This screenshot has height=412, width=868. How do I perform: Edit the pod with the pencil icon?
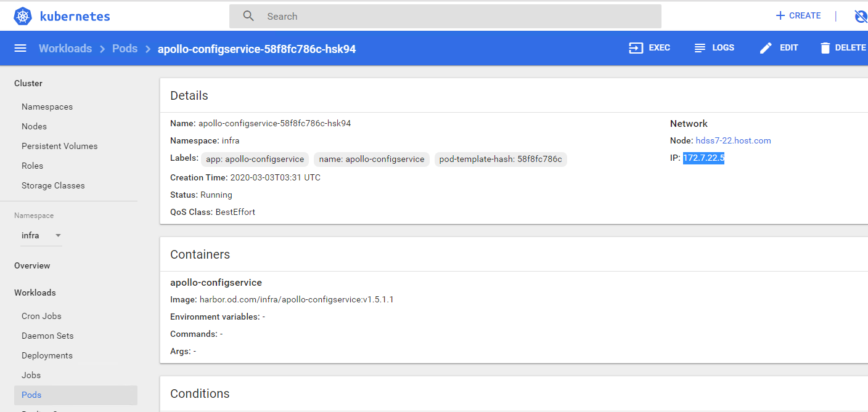click(x=779, y=48)
